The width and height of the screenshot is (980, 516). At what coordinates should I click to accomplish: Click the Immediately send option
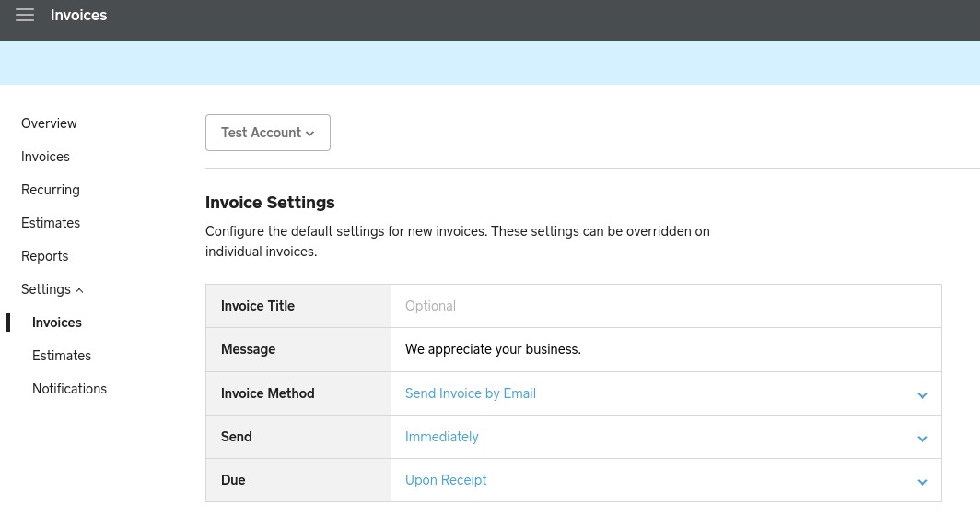(x=441, y=437)
